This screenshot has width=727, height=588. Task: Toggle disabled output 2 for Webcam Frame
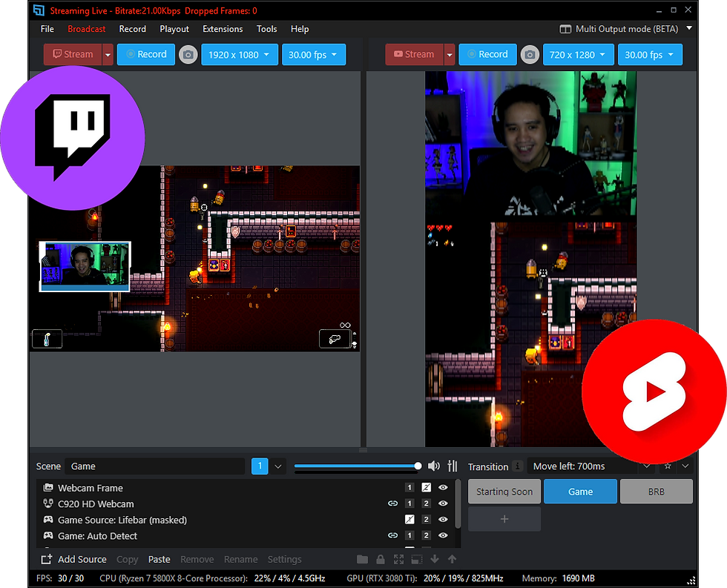[x=426, y=487]
